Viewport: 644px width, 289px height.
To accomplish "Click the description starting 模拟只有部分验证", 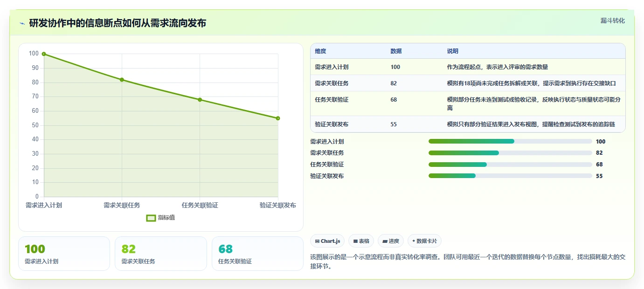I will point(531,124).
